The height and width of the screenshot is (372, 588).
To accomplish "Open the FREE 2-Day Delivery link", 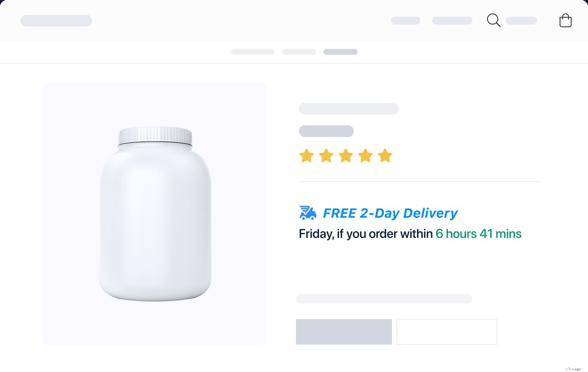I will (x=390, y=213).
